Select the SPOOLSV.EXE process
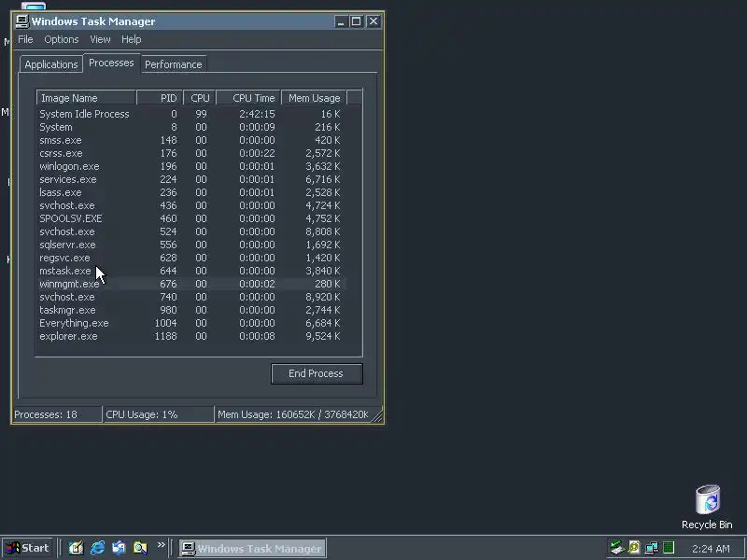Screen dimensions: 747x560 190,218
